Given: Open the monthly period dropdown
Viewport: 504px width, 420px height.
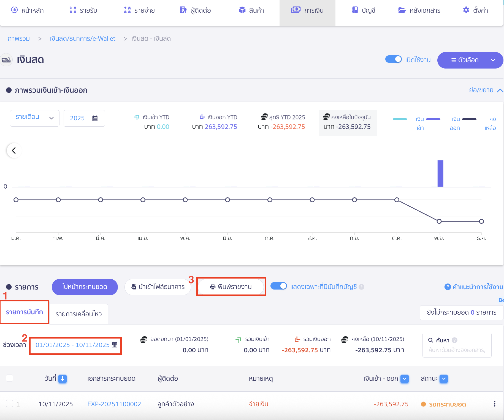Looking at the screenshot, I should point(35,118).
